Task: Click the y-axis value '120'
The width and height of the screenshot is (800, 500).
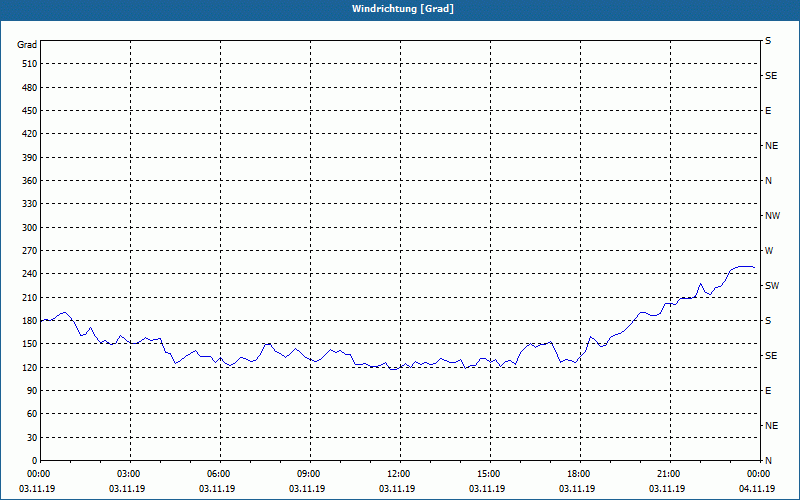Action: tap(30, 367)
